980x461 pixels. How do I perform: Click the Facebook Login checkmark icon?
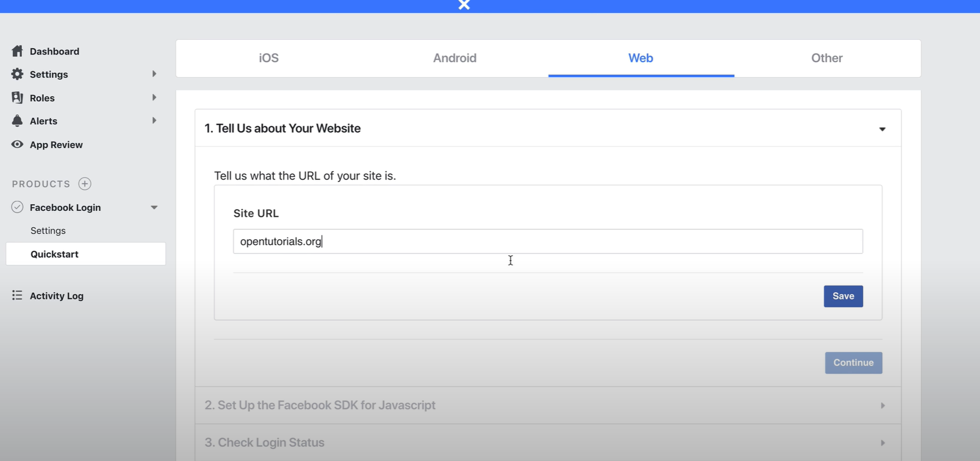tap(17, 207)
